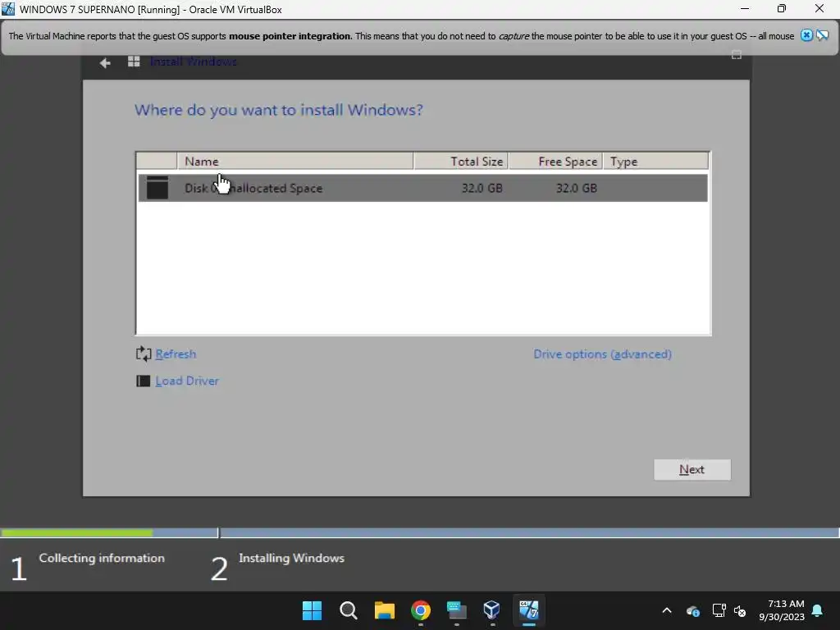This screenshot has width=840, height=630.
Task: Click the Load Driver disk icon
Action: (143, 381)
